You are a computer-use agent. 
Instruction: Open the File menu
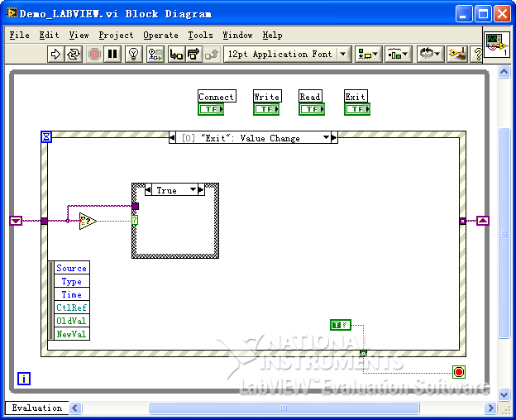pos(19,36)
